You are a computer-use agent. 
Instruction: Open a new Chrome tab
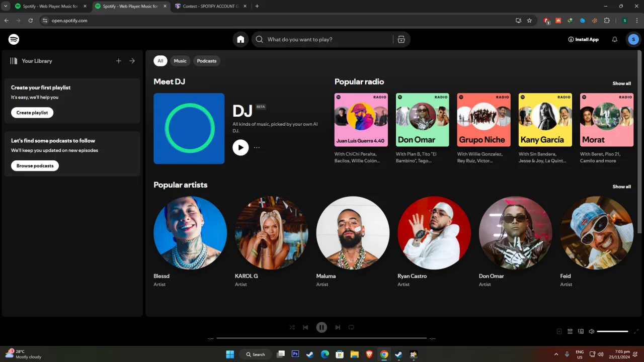point(257,6)
